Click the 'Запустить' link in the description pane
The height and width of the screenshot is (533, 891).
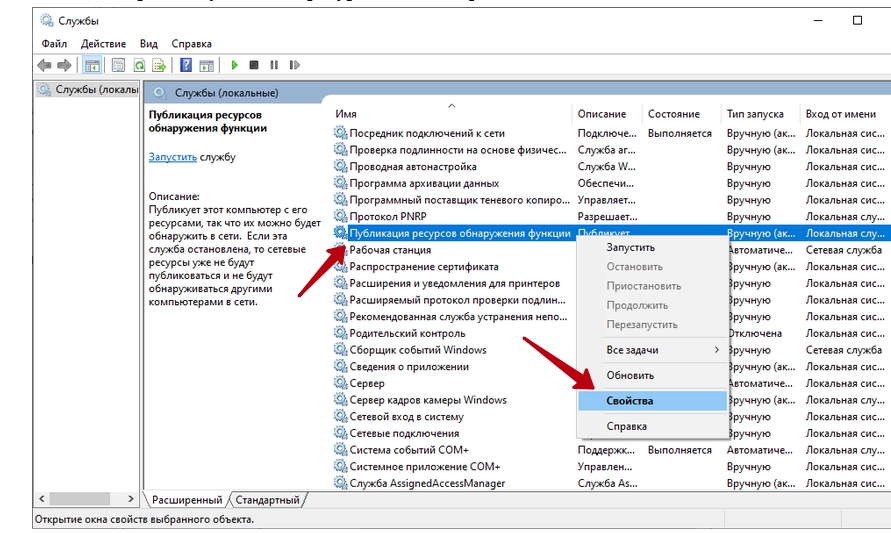click(172, 157)
